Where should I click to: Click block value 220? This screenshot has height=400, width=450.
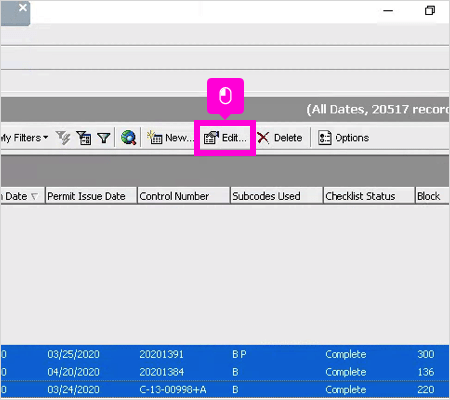pyautogui.click(x=426, y=389)
